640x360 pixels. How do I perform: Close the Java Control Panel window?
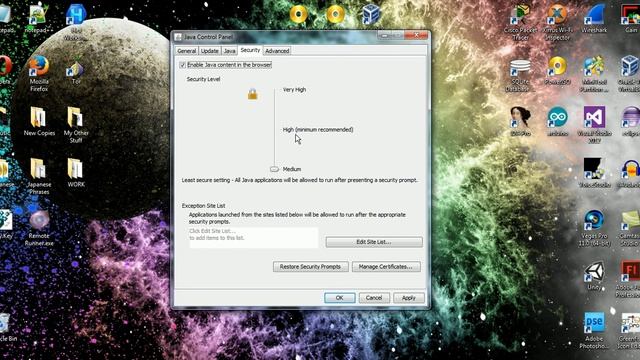tap(416, 36)
